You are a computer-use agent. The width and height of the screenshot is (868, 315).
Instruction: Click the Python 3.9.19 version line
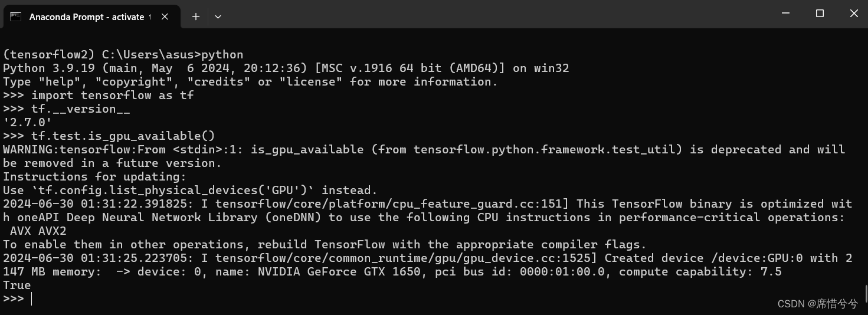point(286,68)
